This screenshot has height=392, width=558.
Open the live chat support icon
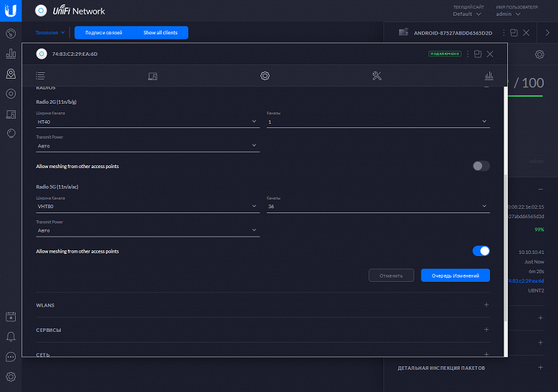click(11, 357)
